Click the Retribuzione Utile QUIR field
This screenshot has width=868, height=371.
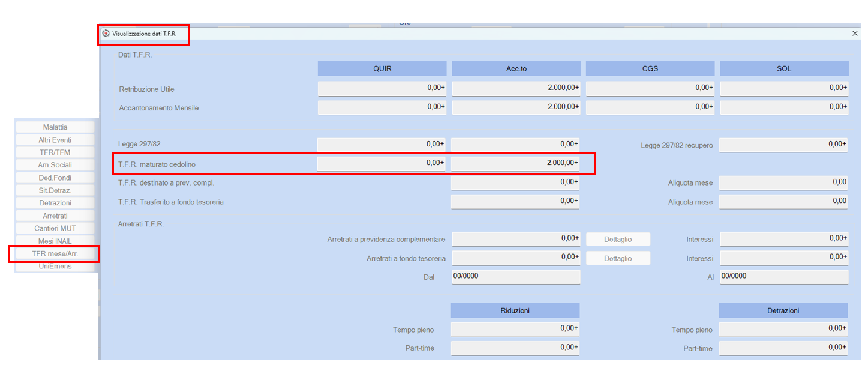[382, 88]
